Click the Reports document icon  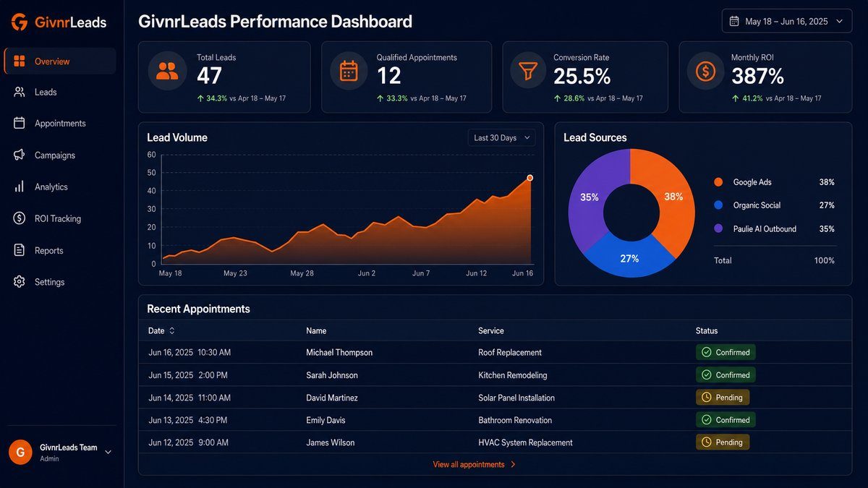pos(20,250)
